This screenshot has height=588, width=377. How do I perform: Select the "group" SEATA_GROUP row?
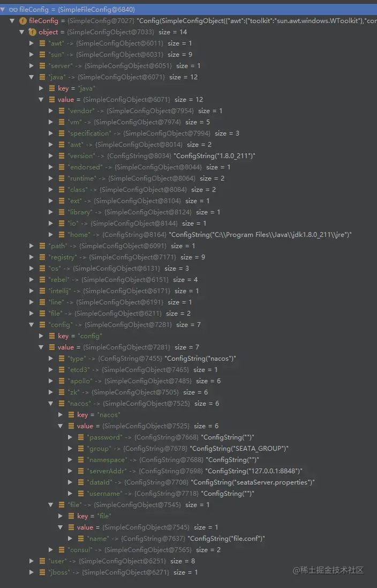(x=188, y=448)
